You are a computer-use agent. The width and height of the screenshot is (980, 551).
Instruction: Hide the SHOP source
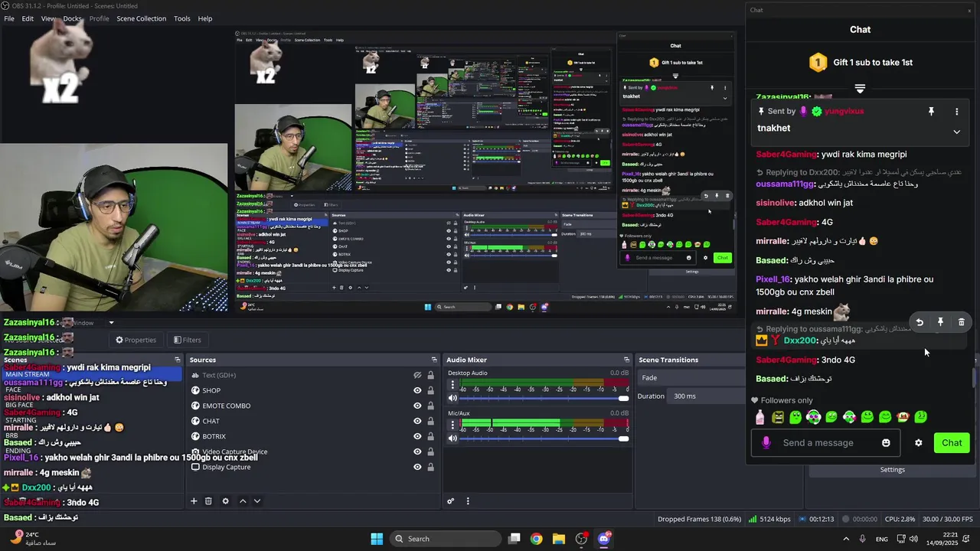pyautogui.click(x=417, y=390)
